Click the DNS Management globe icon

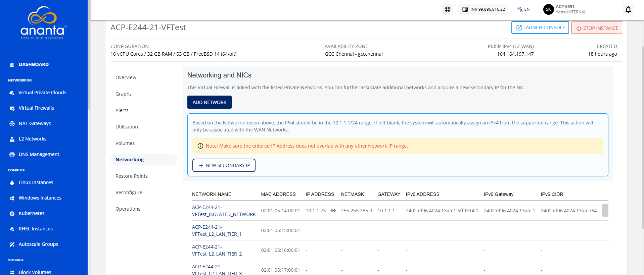coord(12,154)
